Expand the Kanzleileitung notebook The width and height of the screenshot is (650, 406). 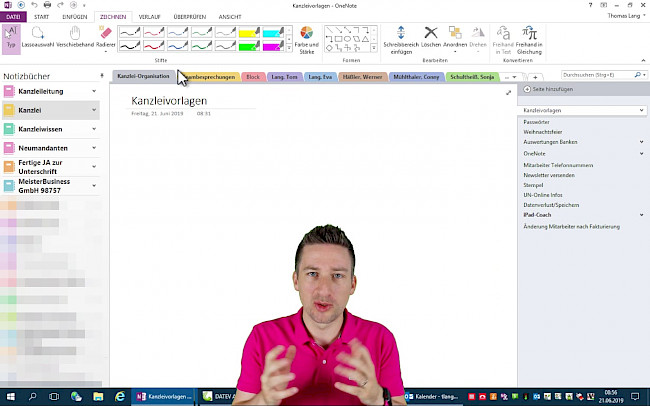tap(94, 91)
